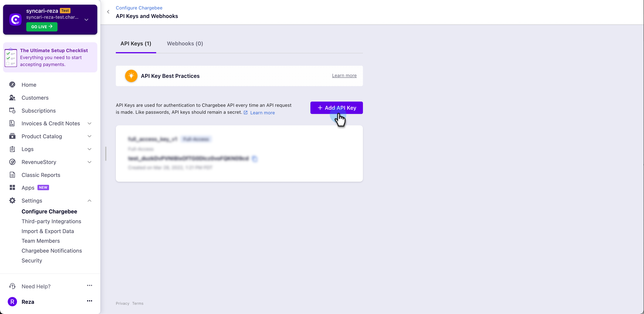This screenshot has height=314, width=644.
Task: Click the Home dashboard icon
Action: click(12, 85)
